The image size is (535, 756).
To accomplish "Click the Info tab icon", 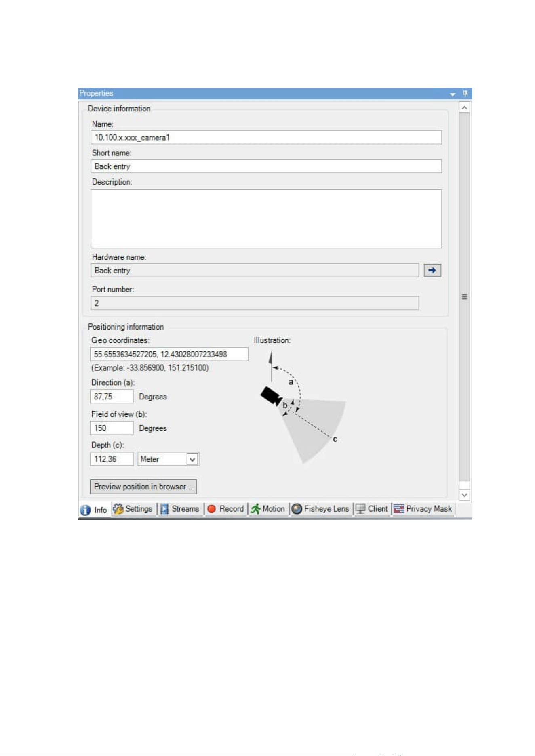I will [85, 510].
